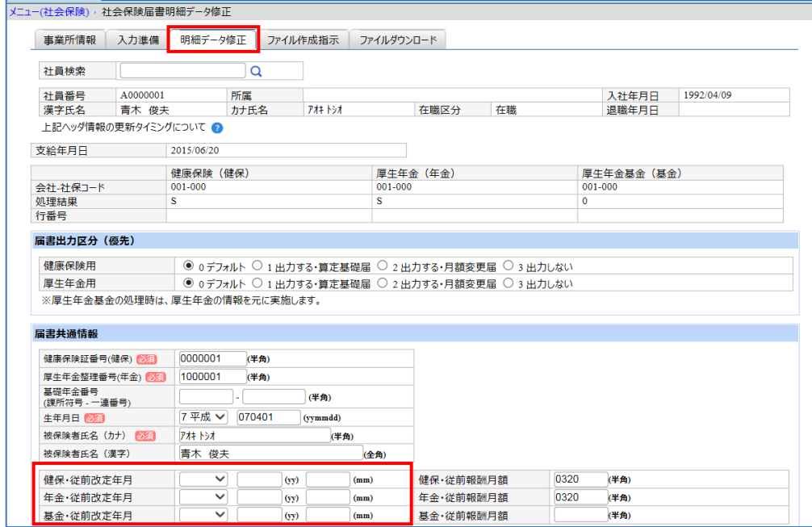Click the 年金・従前報酬月額 field showing 0320
812x527 pixels.
580,497
